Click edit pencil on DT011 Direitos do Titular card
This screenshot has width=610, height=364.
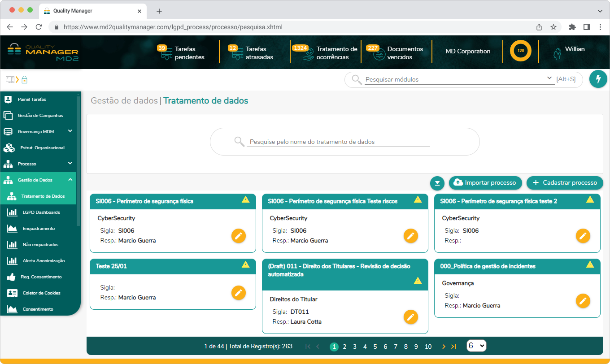[411, 317]
